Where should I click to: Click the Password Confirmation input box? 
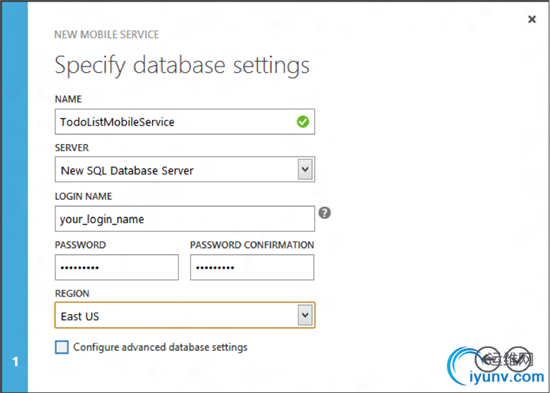(252, 267)
